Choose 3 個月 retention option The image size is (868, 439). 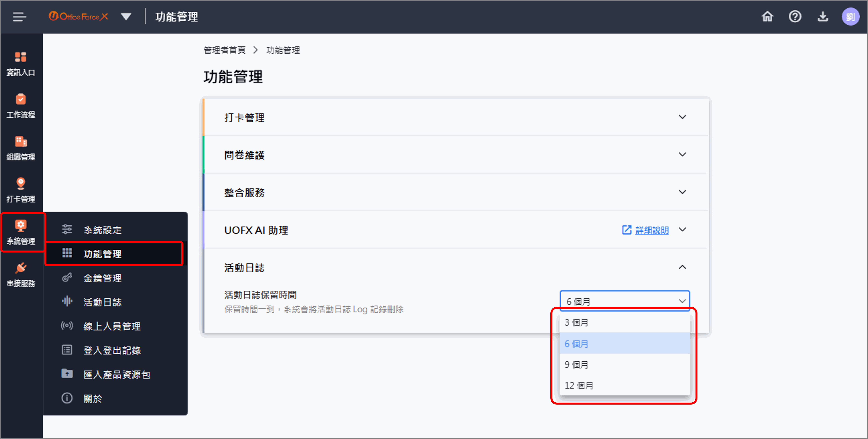tap(576, 323)
